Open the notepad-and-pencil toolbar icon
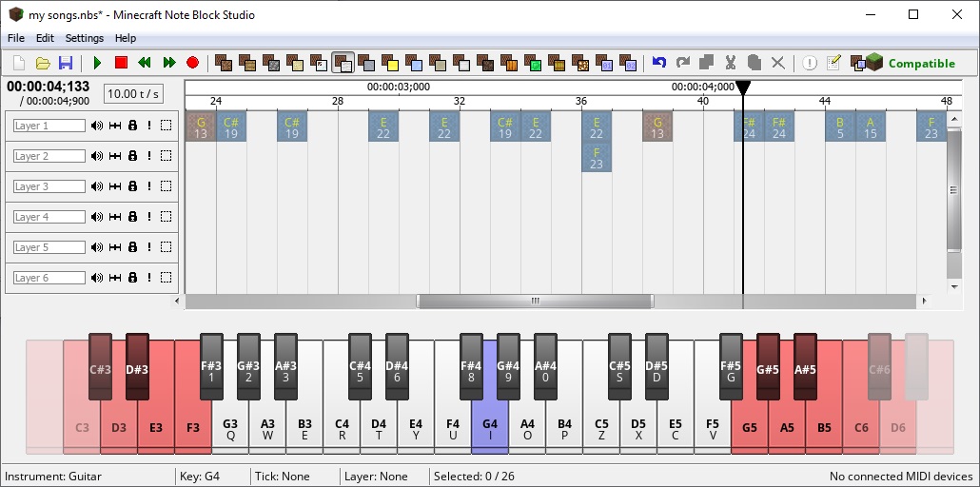Viewport: 980px width, 487px height. pyautogui.click(x=833, y=63)
